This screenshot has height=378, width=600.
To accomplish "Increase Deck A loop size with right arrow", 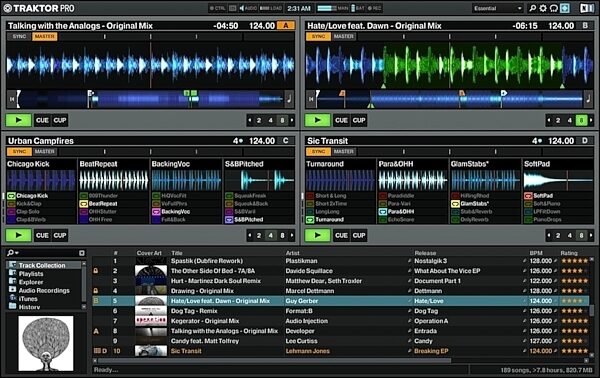I will point(292,121).
